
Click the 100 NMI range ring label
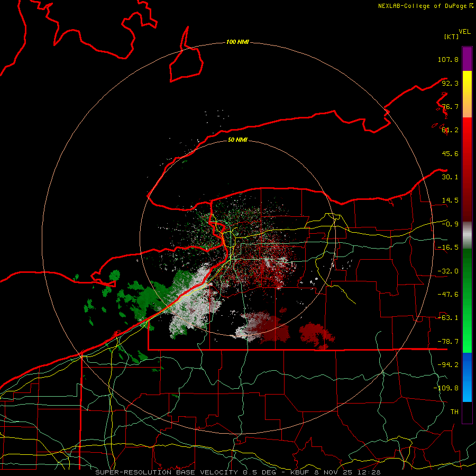[237, 42]
